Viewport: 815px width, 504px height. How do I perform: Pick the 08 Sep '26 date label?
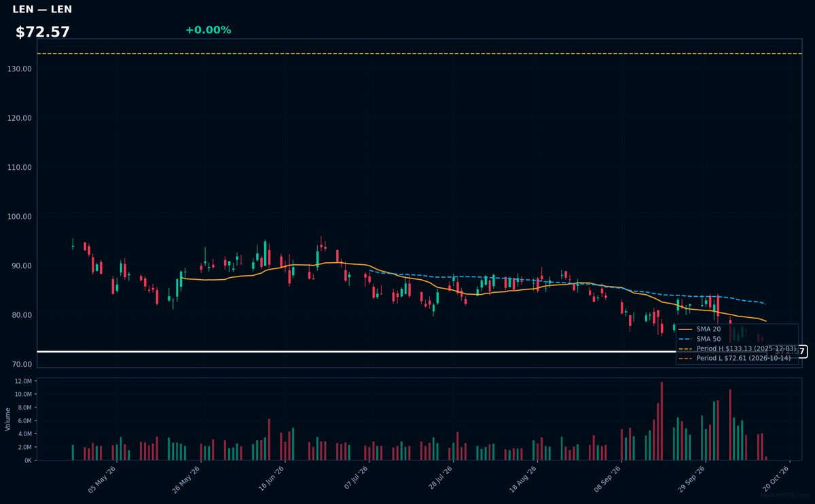[609, 479]
